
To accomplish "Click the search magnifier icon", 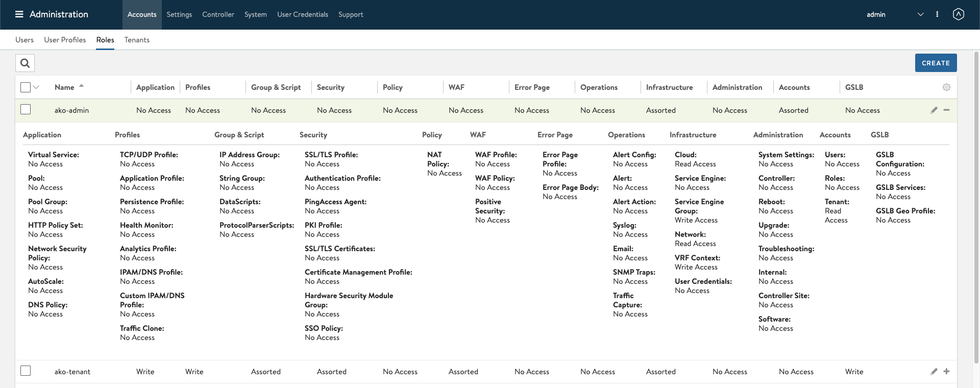I will pos(25,63).
